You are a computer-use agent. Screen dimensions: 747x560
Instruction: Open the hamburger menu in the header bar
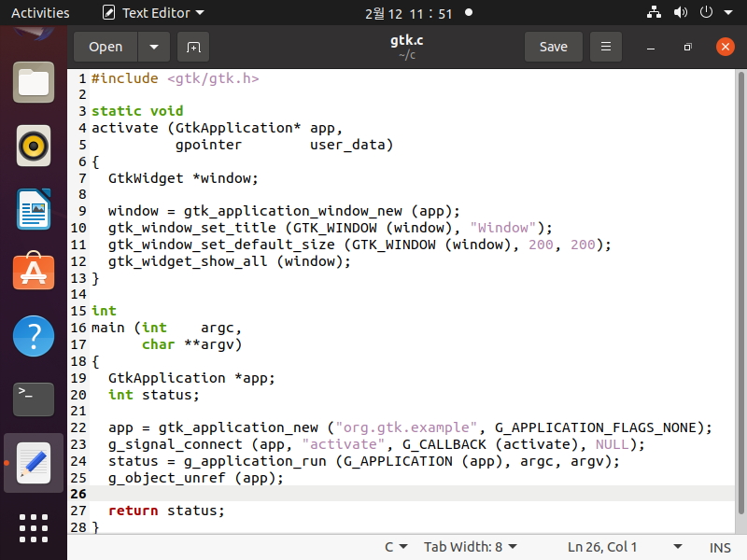point(605,47)
